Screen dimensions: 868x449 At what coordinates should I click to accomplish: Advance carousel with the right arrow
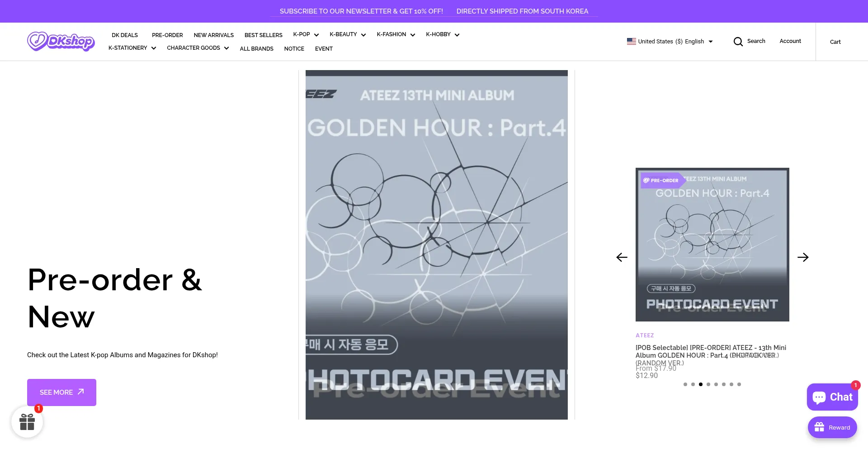(x=803, y=257)
